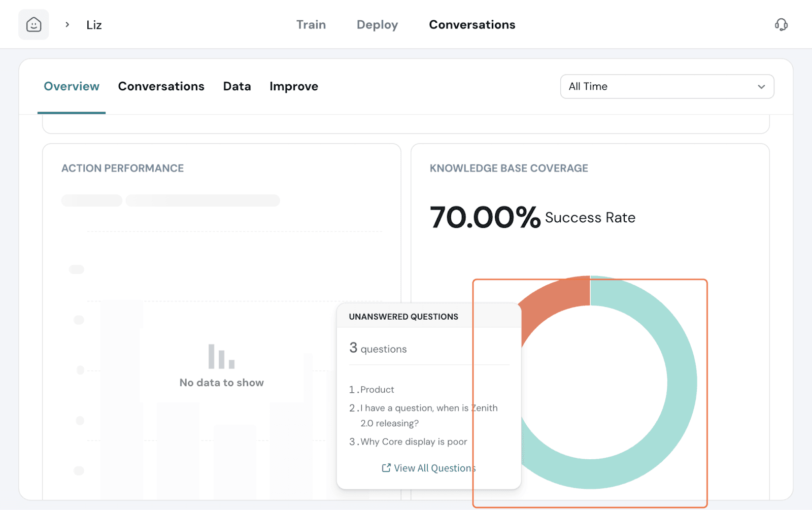Screen dimensions: 812x510
Task: Click the Liz breadcrumb name
Action: [94, 25]
